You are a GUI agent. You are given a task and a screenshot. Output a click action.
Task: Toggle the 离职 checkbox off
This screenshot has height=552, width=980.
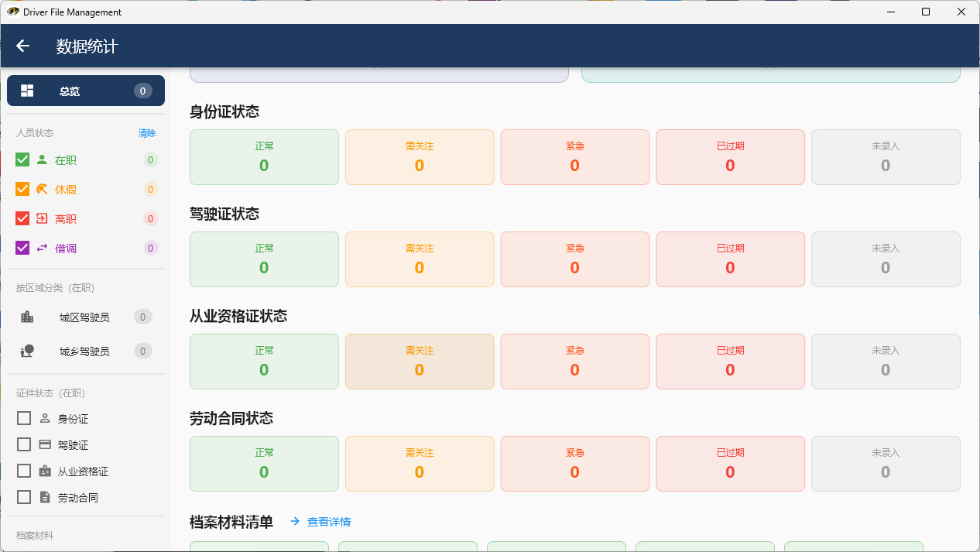(x=22, y=219)
